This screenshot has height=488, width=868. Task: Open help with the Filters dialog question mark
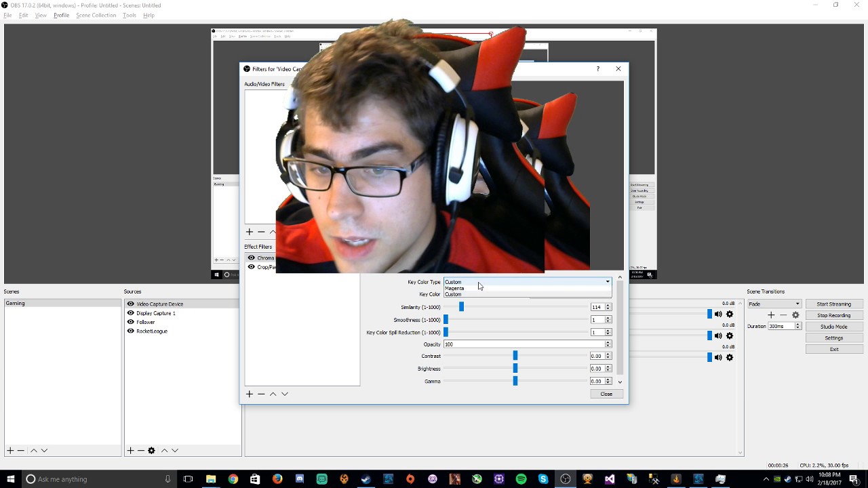(x=597, y=68)
